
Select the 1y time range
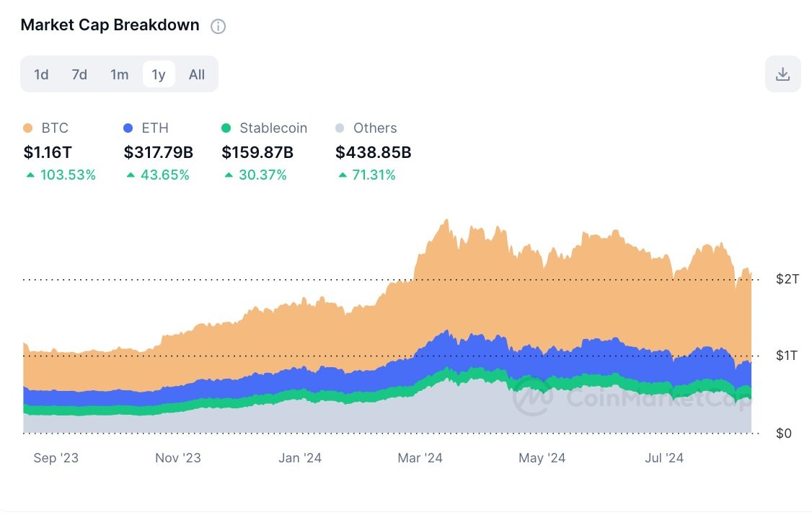(159, 74)
